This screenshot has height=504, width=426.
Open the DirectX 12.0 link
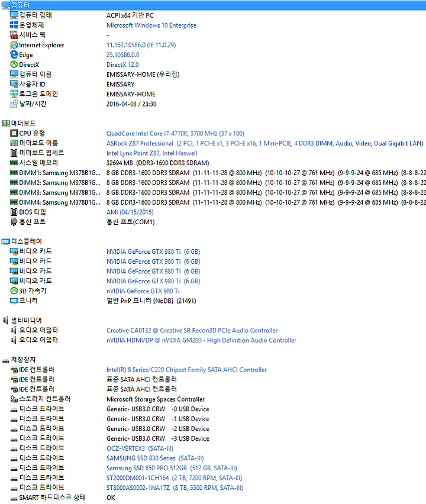[x=122, y=64]
